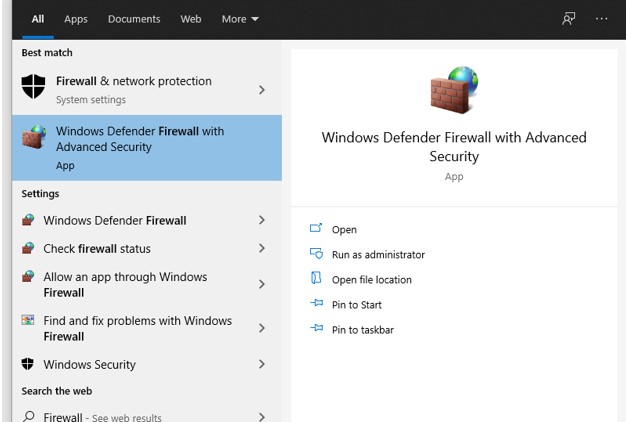Open the More filter dropdown
Viewport: 627px width, 422px height.
pos(240,19)
